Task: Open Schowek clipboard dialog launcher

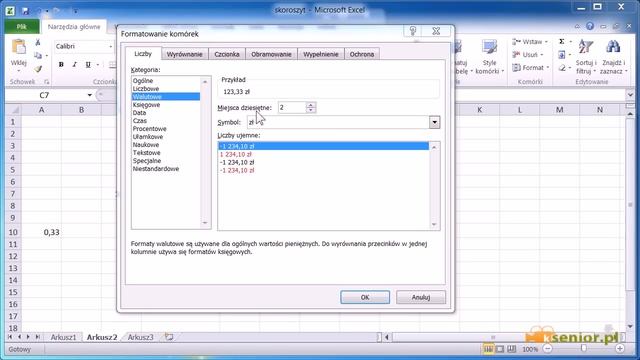Action: point(47,82)
